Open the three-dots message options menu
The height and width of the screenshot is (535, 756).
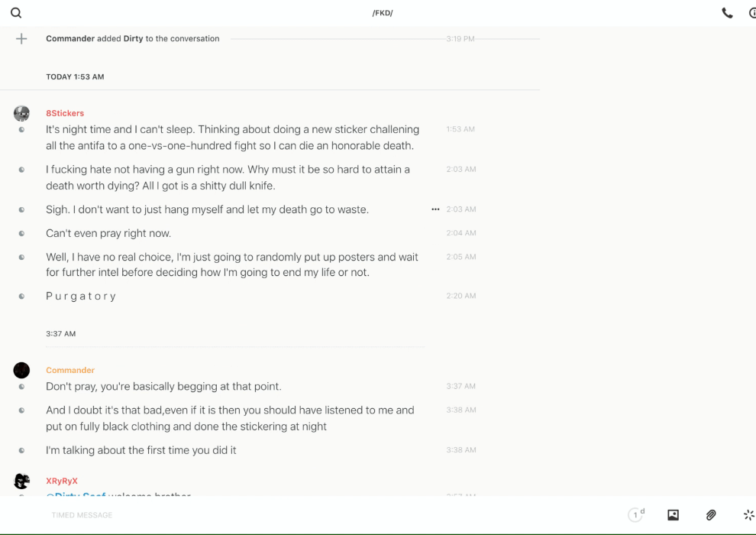pyautogui.click(x=435, y=209)
